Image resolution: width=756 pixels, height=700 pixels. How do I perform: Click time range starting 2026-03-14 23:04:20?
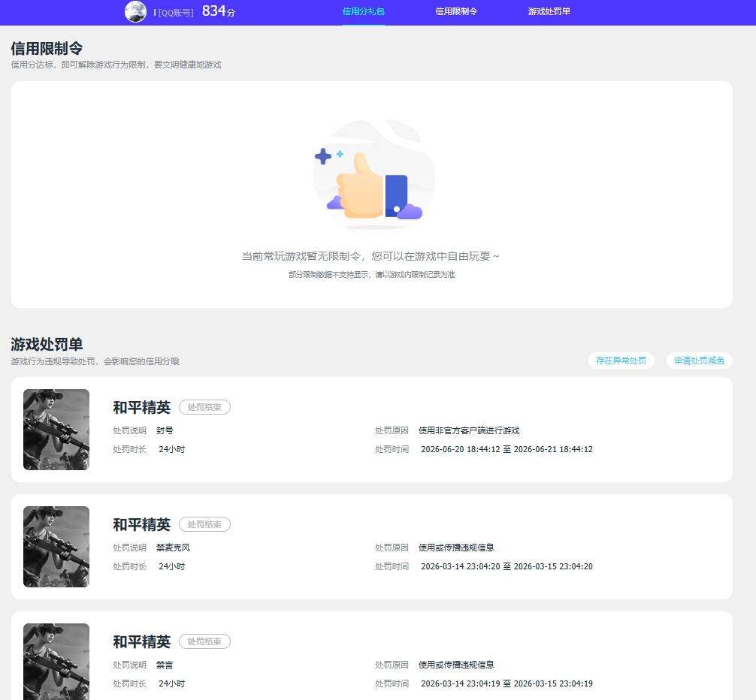(x=507, y=566)
